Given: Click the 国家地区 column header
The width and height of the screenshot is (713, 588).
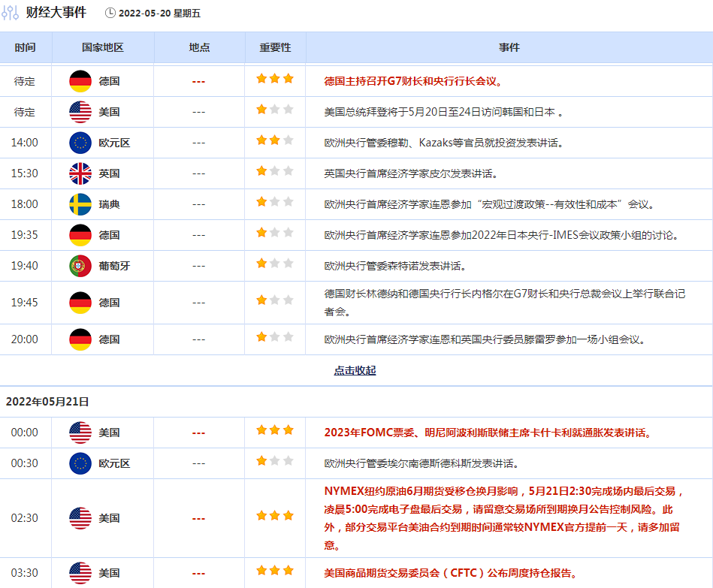Looking at the screenshot, I should coord(103,47).
